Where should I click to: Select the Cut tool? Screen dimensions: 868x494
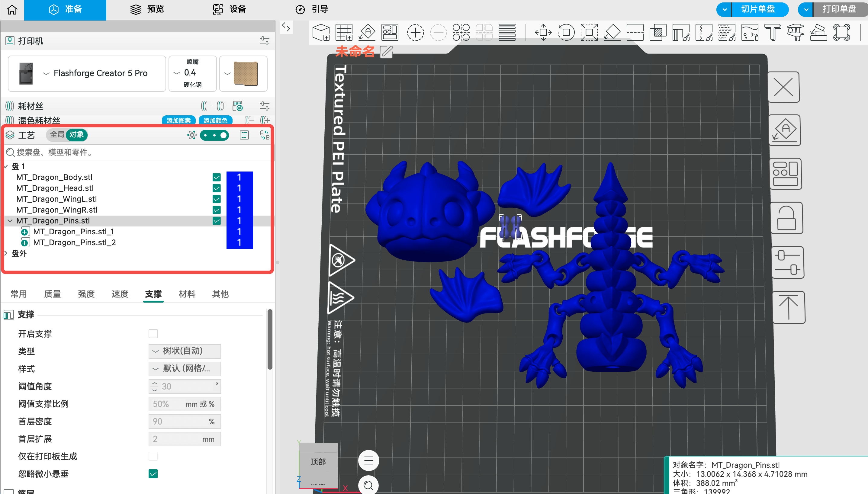coord(635,33)
